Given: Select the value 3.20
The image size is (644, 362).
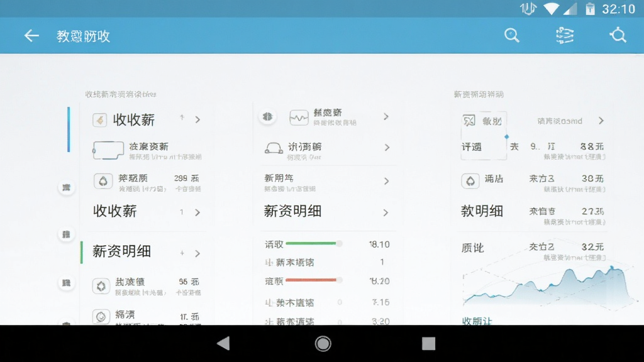Looking at the screenshot, I should pos(380,321).
